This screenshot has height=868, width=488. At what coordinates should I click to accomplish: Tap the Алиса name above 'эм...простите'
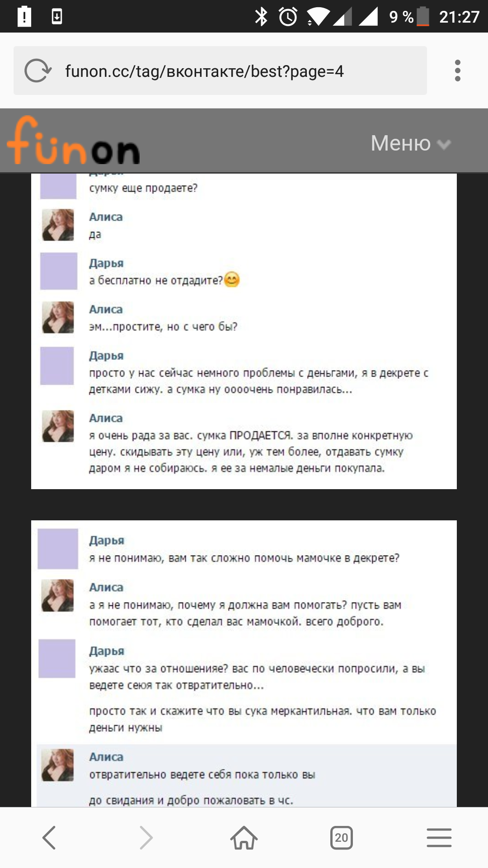(x=106, y=309)
